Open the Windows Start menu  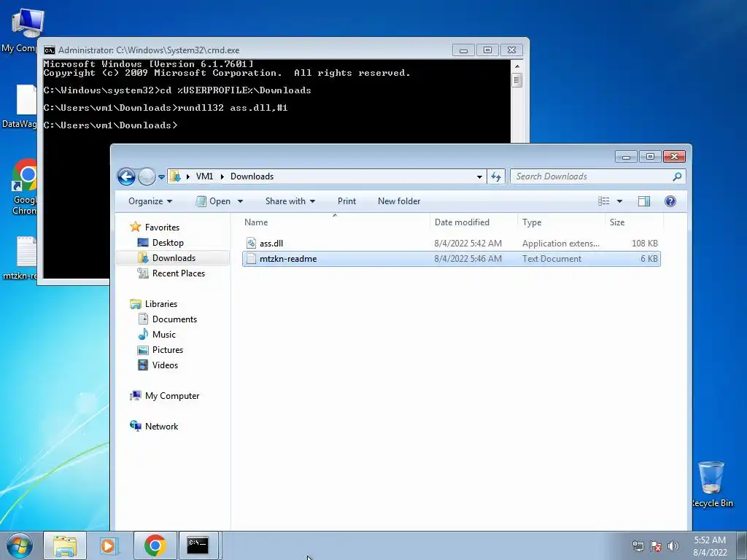[x=20, y=545]
